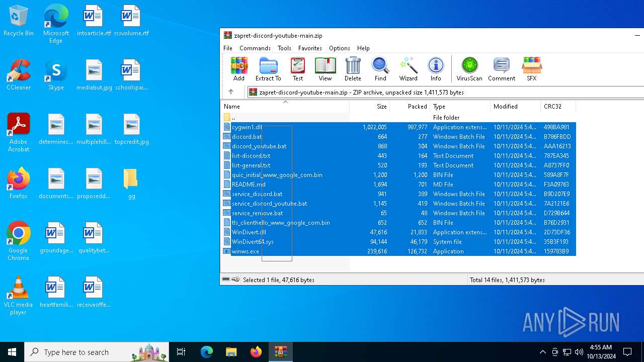Click the Extract To toolbar icon
The image size is (644, 362).
268,69
